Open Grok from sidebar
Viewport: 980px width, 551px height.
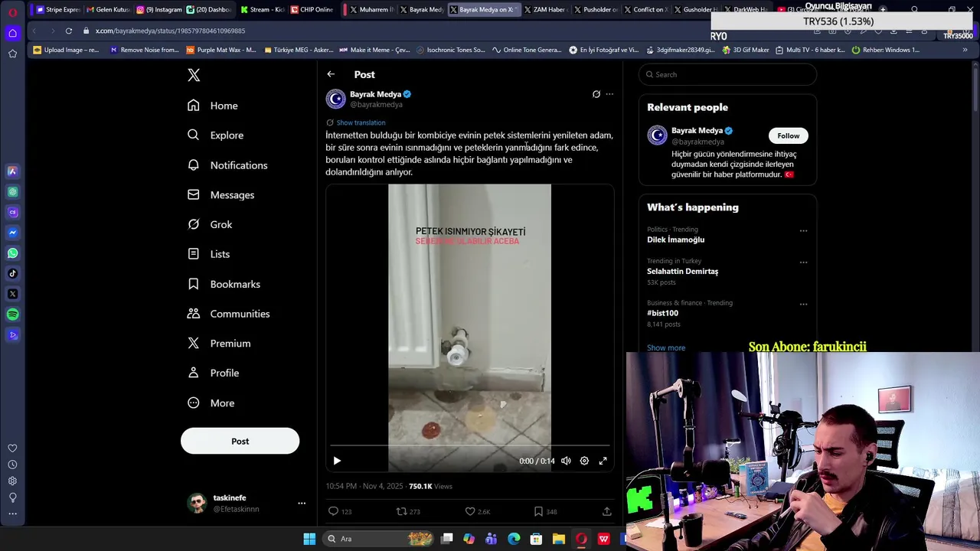coord(210,224)
